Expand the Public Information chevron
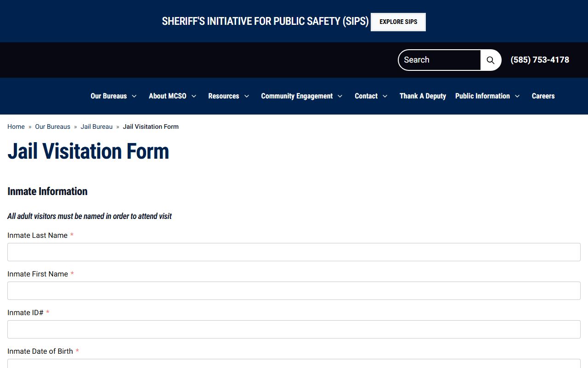588x368 pixels. [517, 96]
